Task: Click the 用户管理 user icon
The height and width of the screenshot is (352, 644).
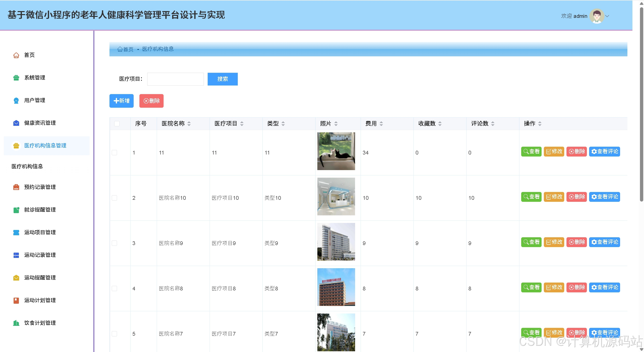Action: click(16, 100)
